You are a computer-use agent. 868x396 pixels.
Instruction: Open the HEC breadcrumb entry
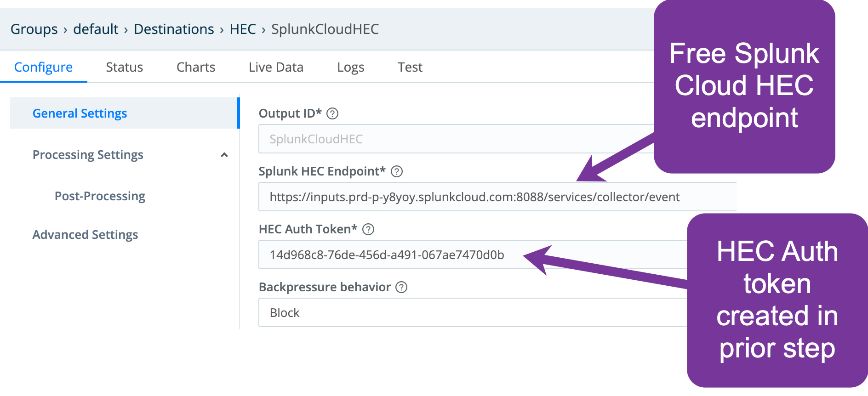(243, 29)
